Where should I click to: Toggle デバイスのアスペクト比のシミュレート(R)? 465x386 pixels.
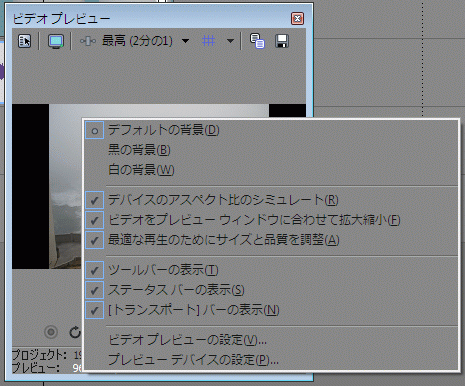click(271, 200)
